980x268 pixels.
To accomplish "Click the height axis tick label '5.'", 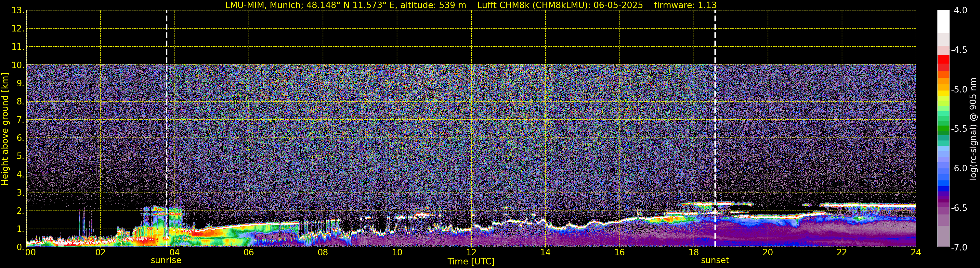I will coord(20,156).
